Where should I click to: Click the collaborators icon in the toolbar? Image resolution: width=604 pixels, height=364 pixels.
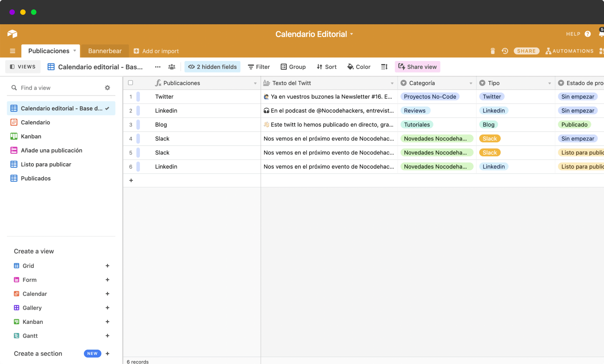172,67
